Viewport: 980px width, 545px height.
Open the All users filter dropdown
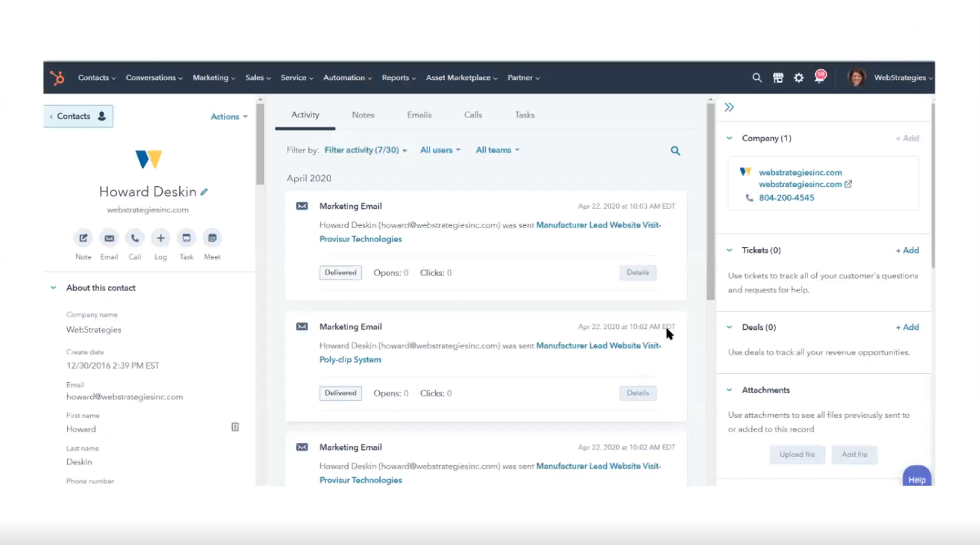(440, 150)
